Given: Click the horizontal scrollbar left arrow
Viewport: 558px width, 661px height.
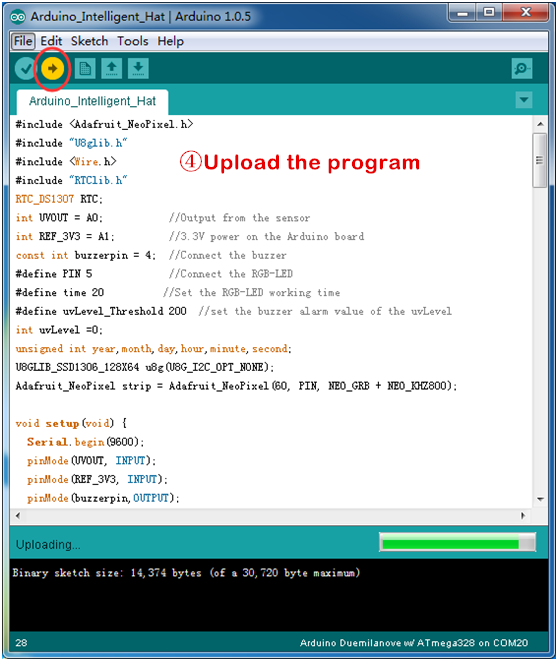Looking at the screenshot, I should pos(17,516).
